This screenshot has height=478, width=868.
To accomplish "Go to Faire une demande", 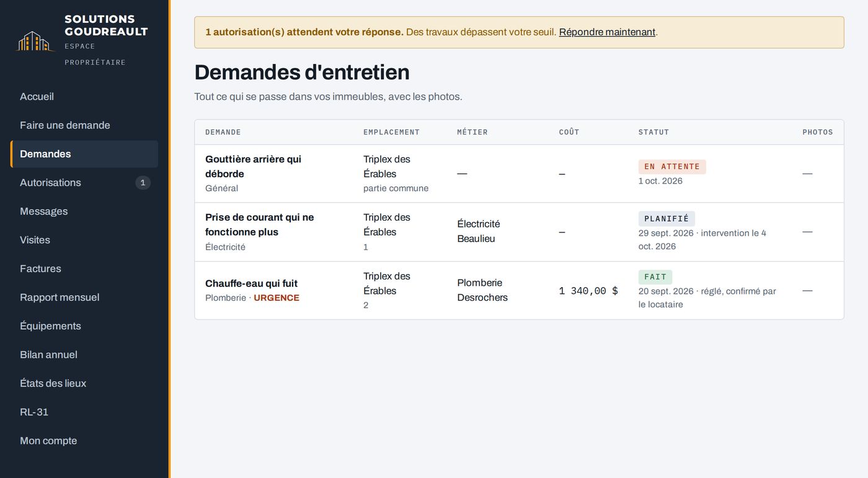I will (84, 125).
